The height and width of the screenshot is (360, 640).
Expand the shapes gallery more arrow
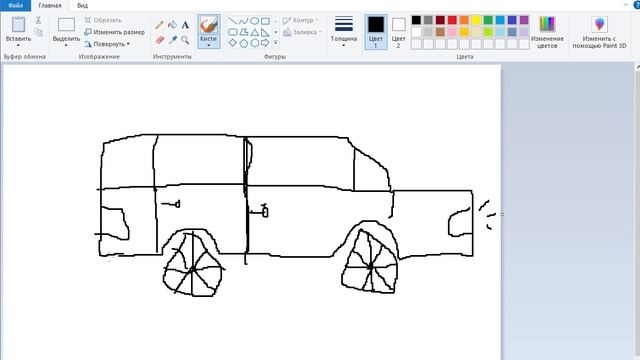pos(276,42)
